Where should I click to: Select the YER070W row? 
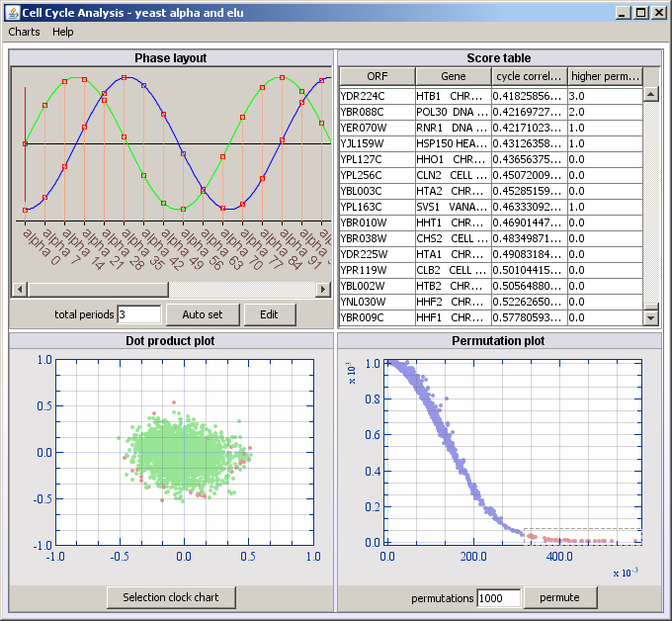[491, 128]
